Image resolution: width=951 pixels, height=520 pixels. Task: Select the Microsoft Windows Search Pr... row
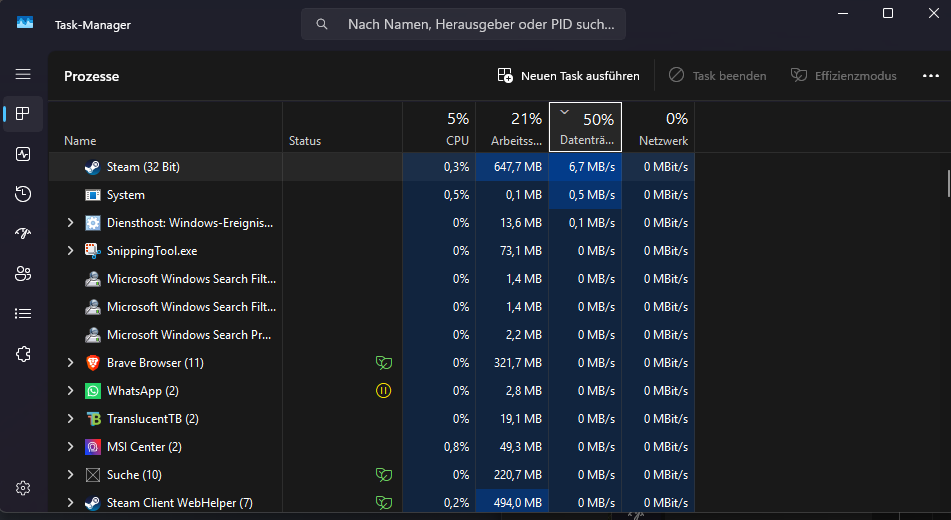(x=372, y=335)
